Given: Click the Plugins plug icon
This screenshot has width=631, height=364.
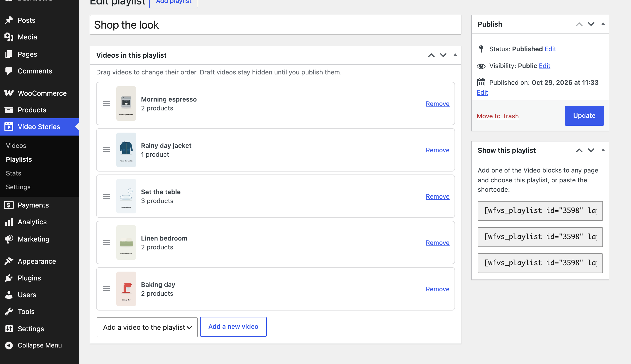Looking at the screenshot, I should [9, 278].
